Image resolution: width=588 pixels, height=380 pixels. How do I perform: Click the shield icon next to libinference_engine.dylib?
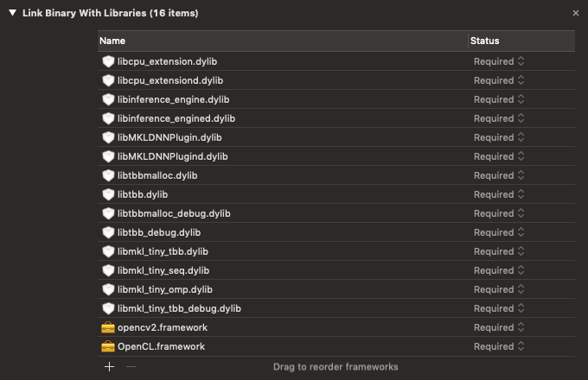108,99
